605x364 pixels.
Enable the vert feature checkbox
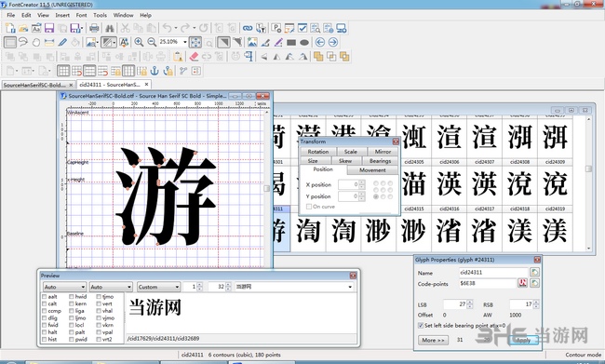[x=99, y=303]
